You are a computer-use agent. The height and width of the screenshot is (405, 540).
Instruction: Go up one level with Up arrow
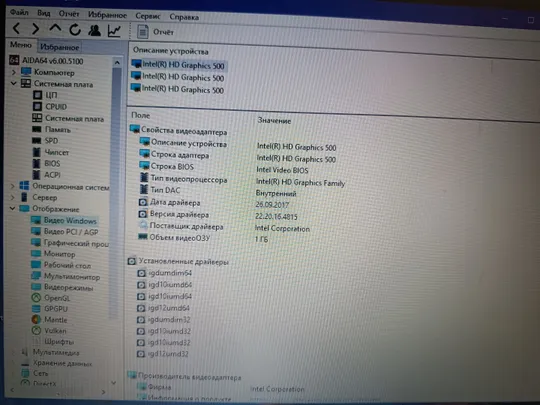[x=55, y=29]
